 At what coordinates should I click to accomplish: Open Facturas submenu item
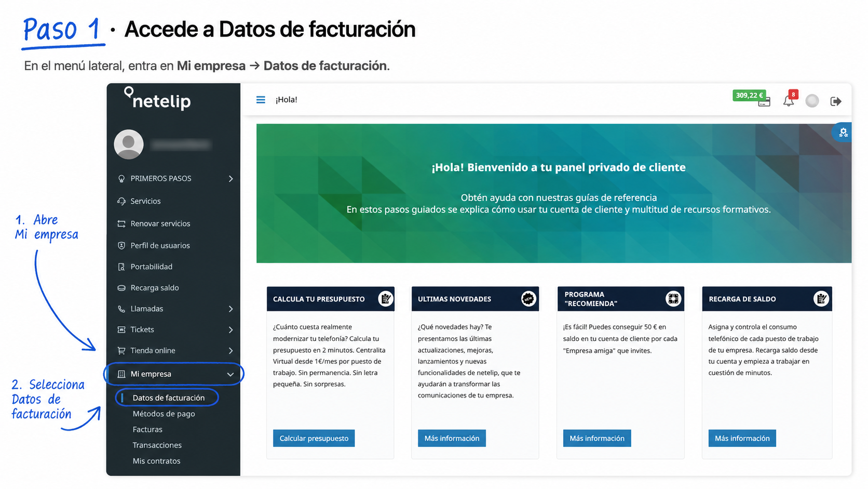click(147, 429)
